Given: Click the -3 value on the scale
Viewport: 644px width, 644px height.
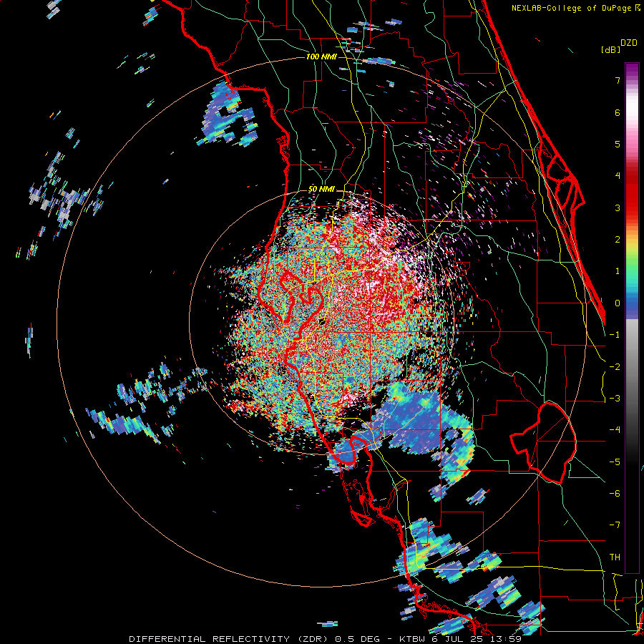Looking at the screenshot, I should [x=615, y=399].
